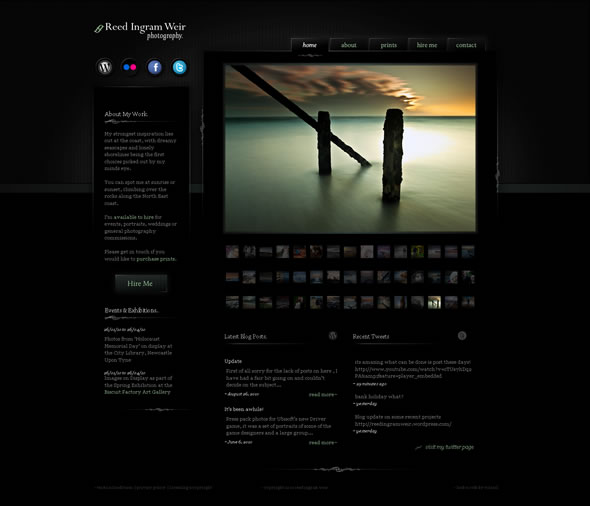This screenshot has width=590, height=506.
Task: Open the Facebook social icon
Action: coord(155,67)
